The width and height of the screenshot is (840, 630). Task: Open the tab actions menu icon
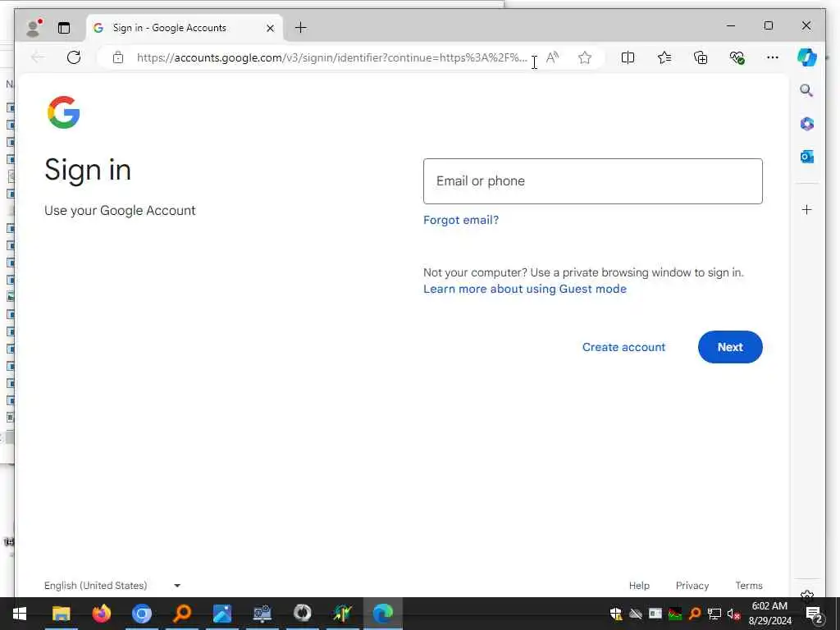(64, 28)
